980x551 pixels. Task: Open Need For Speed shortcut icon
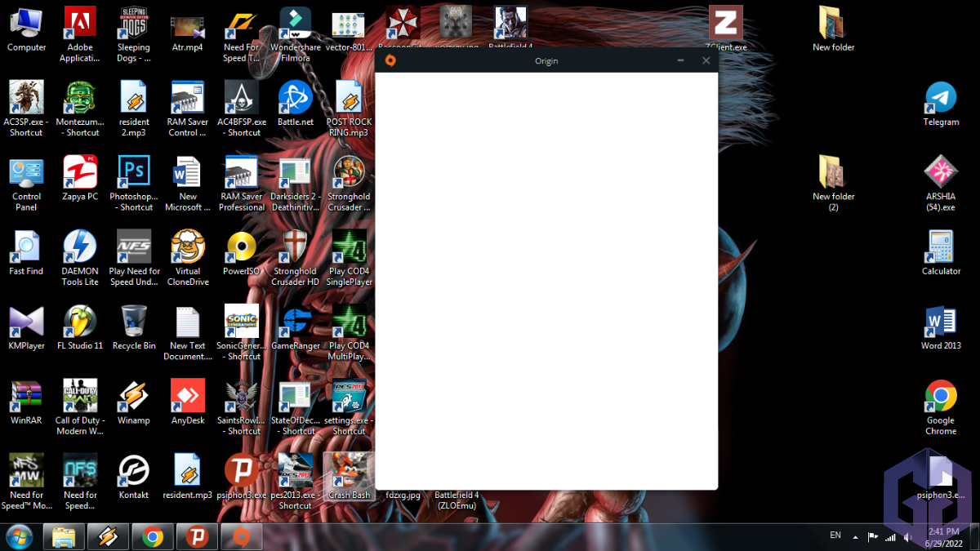coord(242,34)
